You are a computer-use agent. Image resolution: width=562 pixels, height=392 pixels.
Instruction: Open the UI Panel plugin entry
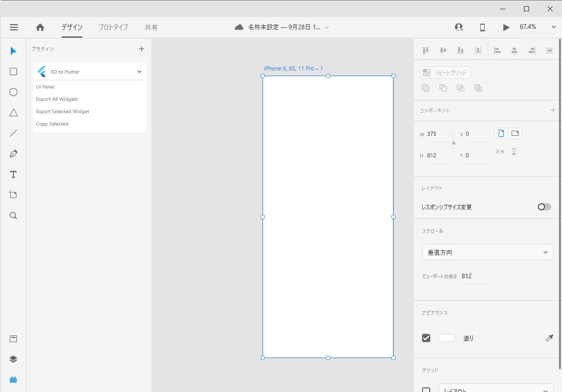(45, 87)
